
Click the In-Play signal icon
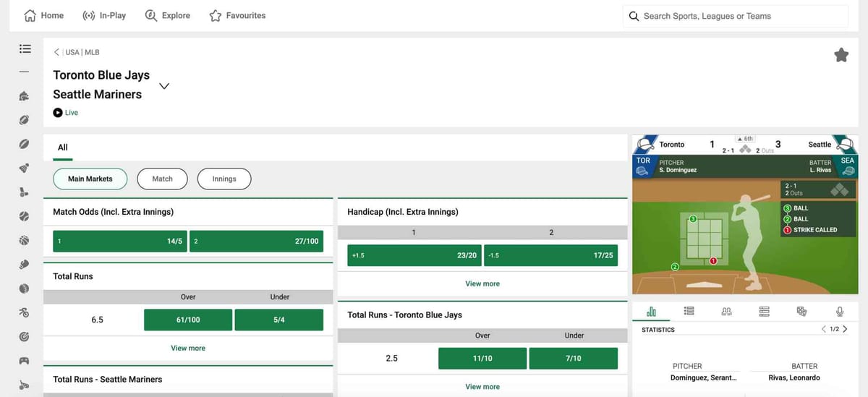point(89,15)
